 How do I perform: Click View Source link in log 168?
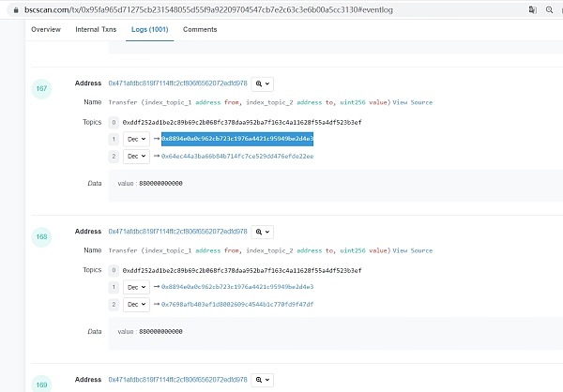(413, 250)
